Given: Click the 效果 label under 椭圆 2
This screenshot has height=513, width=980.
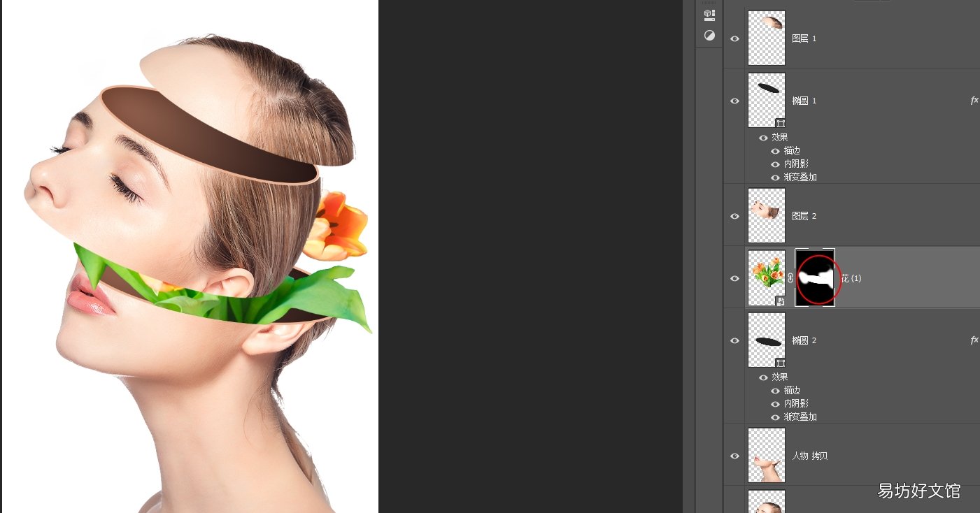Looking at the screenshot, I should click(779, 377).
